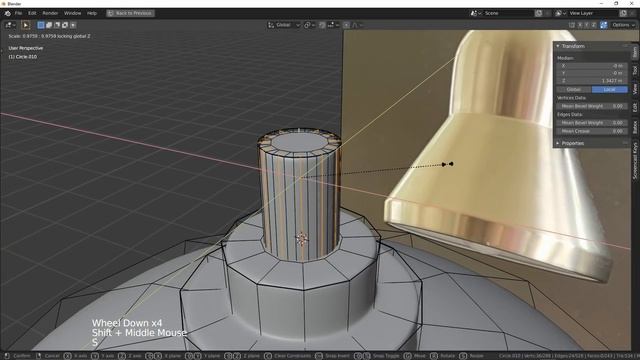Click the scene browse icon
Viewport: 640px width, 360px height.
[x=476, y=13]
